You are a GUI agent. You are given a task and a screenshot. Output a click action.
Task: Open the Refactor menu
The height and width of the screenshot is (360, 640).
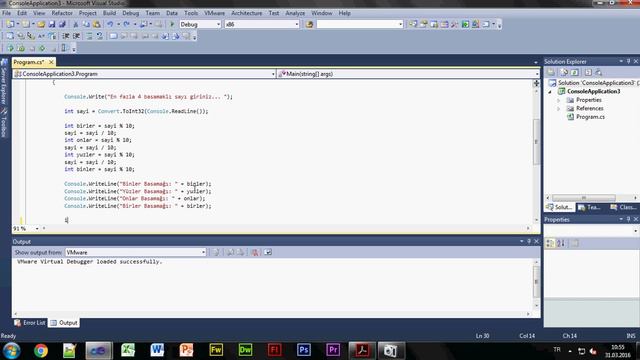[x=62, y=13]
